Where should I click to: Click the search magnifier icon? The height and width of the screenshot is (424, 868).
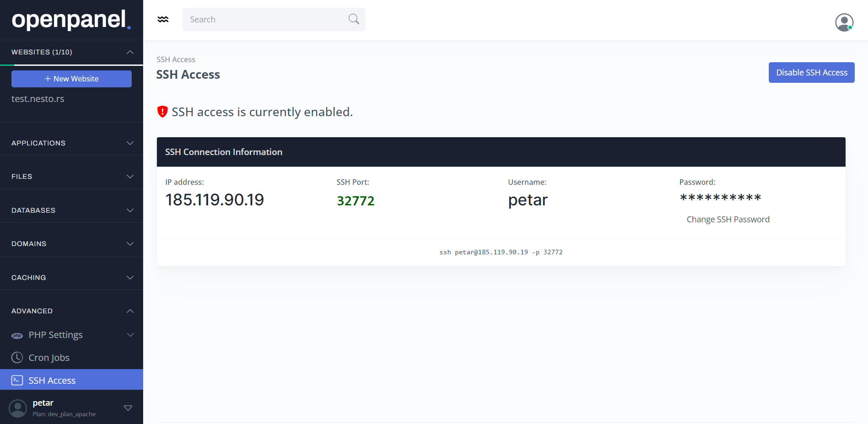(354, 19)
